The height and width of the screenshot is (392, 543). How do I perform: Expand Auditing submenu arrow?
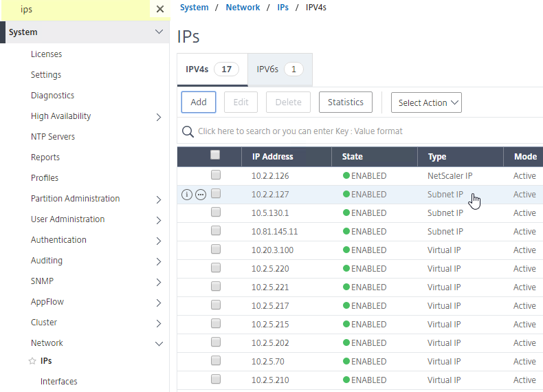click(159, 262)
